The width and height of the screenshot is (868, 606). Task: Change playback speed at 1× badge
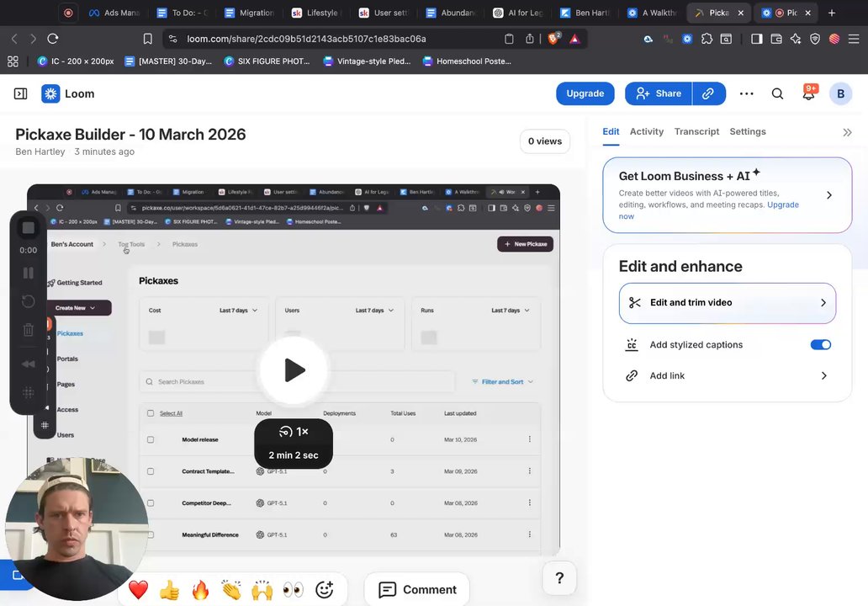pyautogui.click(x=294, y=432)
